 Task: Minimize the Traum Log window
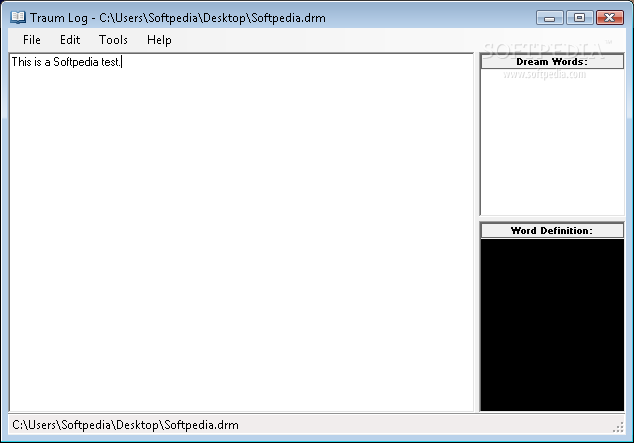(549, 18)
